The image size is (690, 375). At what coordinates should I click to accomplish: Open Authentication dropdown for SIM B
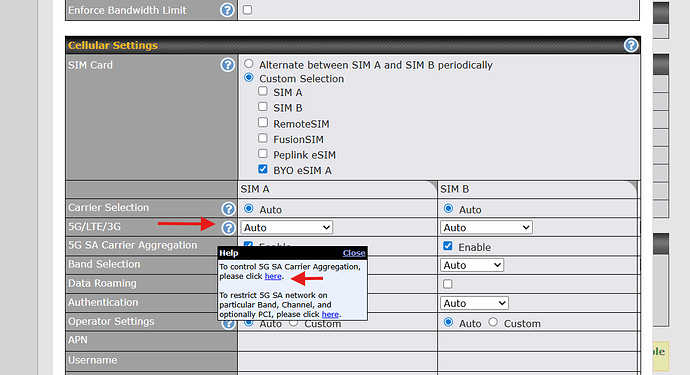[474, 303]
